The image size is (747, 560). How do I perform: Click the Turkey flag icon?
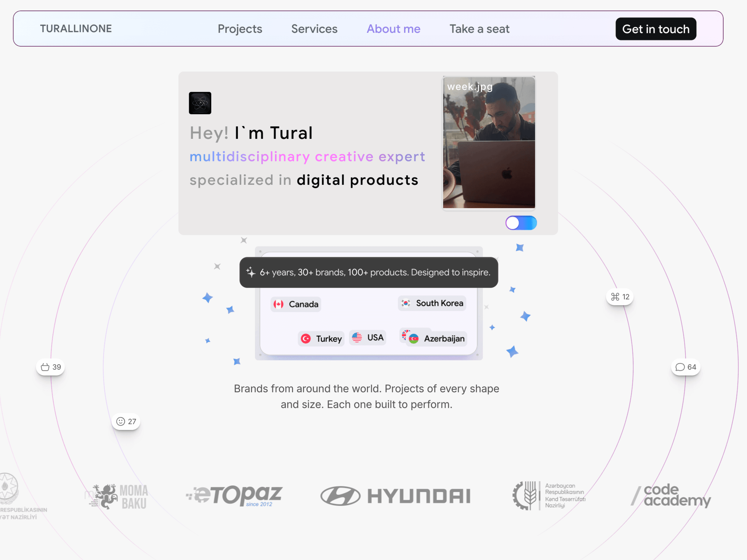click(x=306, y=339)
